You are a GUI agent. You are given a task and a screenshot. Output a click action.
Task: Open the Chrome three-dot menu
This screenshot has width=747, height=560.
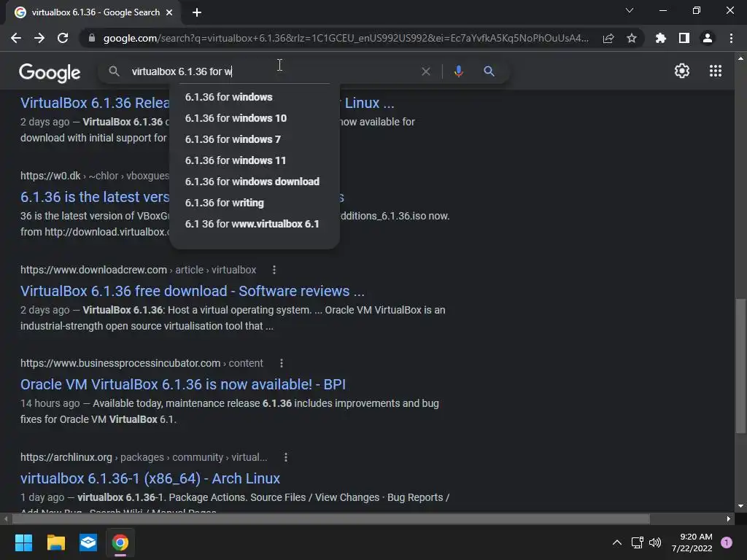click(x=731, y=38)
